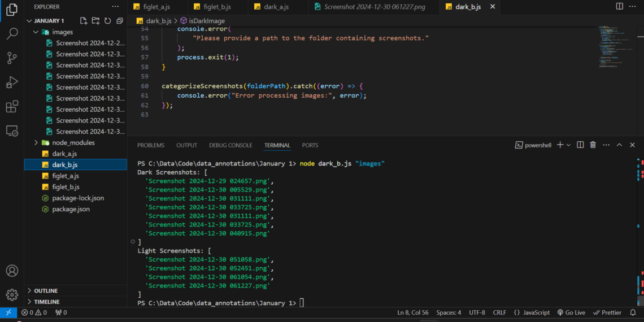Open new terminal profile dropdown arrow
The image size is (644, 322).
coord(568,145)
